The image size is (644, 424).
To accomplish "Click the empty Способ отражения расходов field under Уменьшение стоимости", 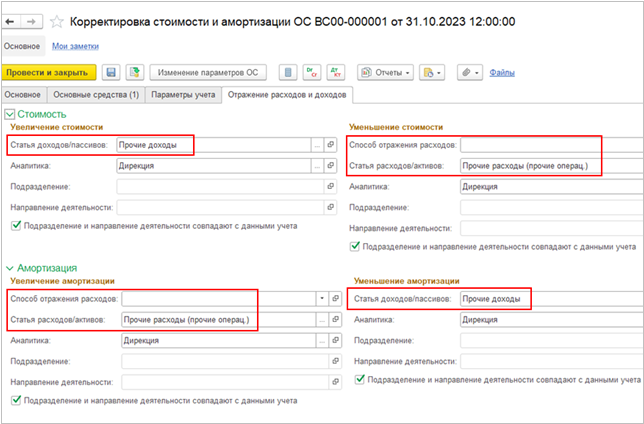I will pos(552,145).
